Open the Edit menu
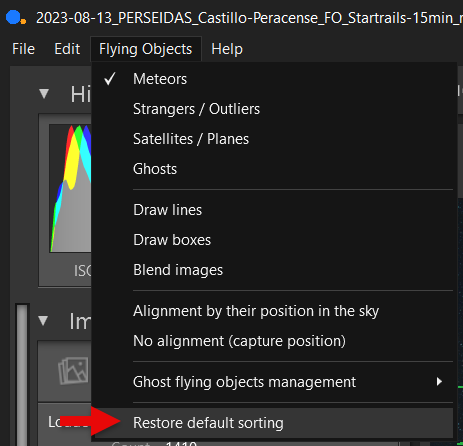The width and height of the screenshot is (463, 446). coord(67,49)
